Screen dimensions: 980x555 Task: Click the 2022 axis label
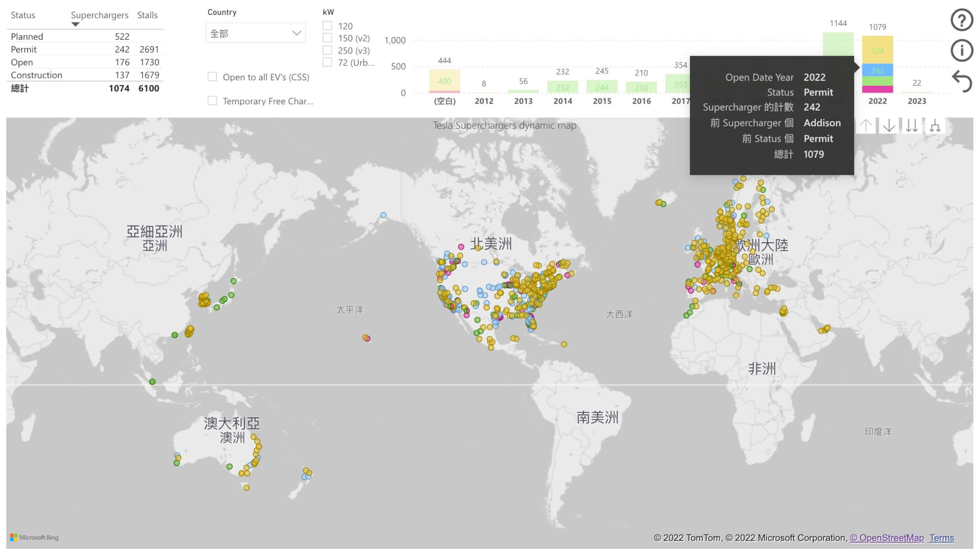click(878, 101)
